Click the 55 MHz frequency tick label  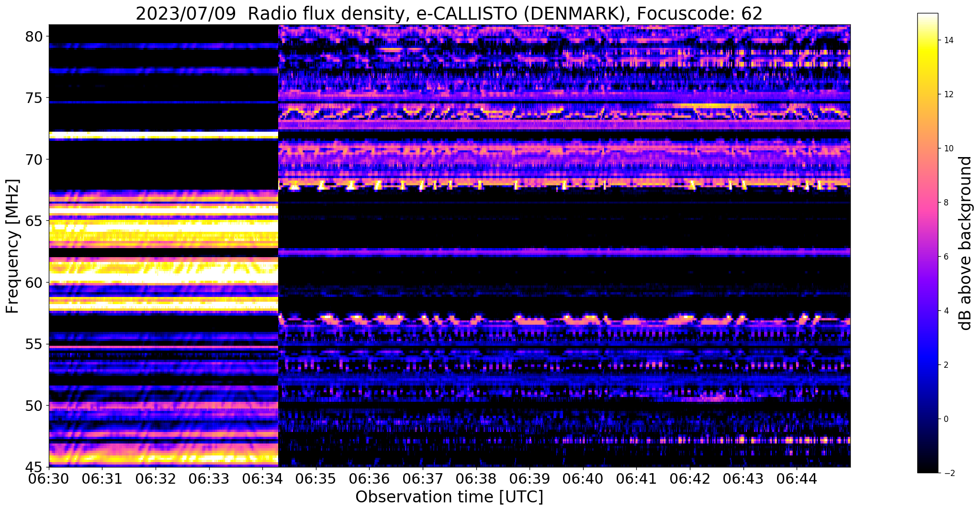coord(34,344)
